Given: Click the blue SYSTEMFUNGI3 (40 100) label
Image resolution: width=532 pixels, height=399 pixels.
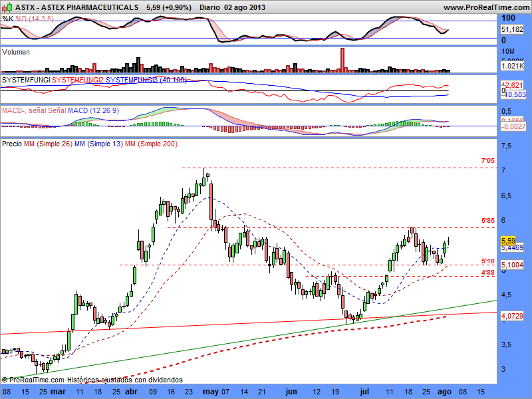Looking at the screenshot, I should pos(146,80).
